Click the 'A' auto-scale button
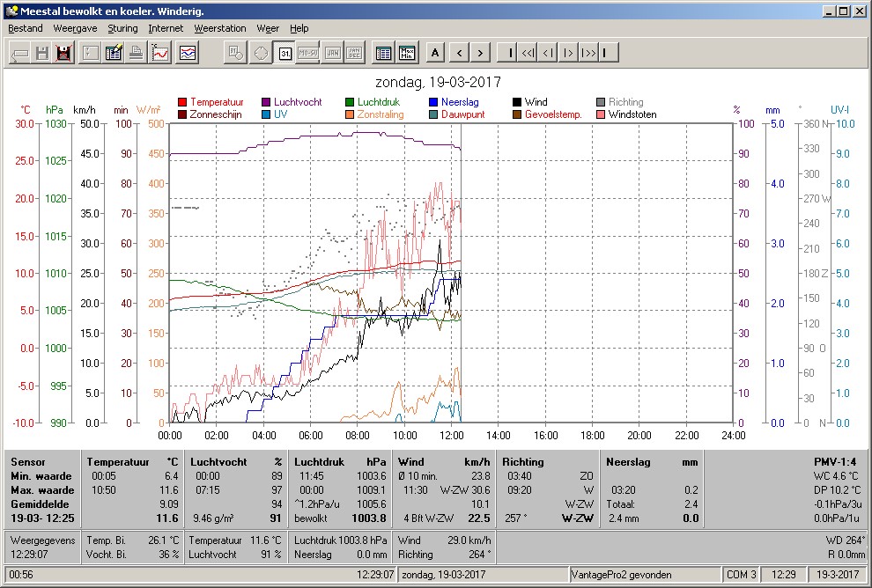The image size is (872, 588). pyautogui.click(x=435, y=53)
